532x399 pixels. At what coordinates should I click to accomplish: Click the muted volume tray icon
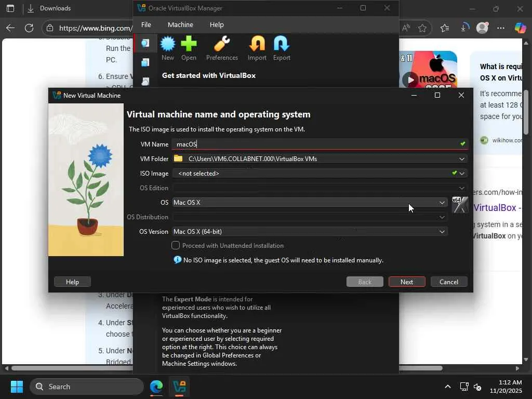[477, 387]
